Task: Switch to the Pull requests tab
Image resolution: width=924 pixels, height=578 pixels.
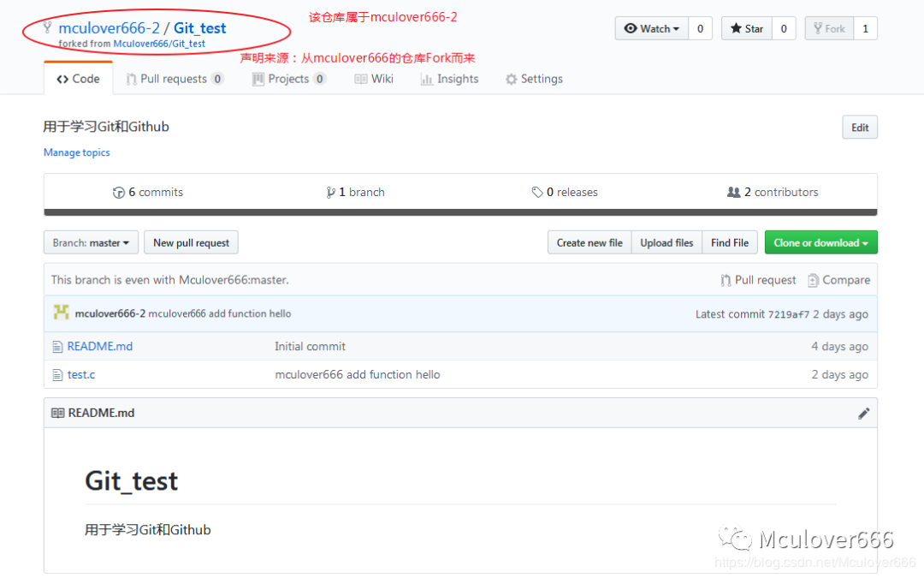Action: tap(175, 79)
